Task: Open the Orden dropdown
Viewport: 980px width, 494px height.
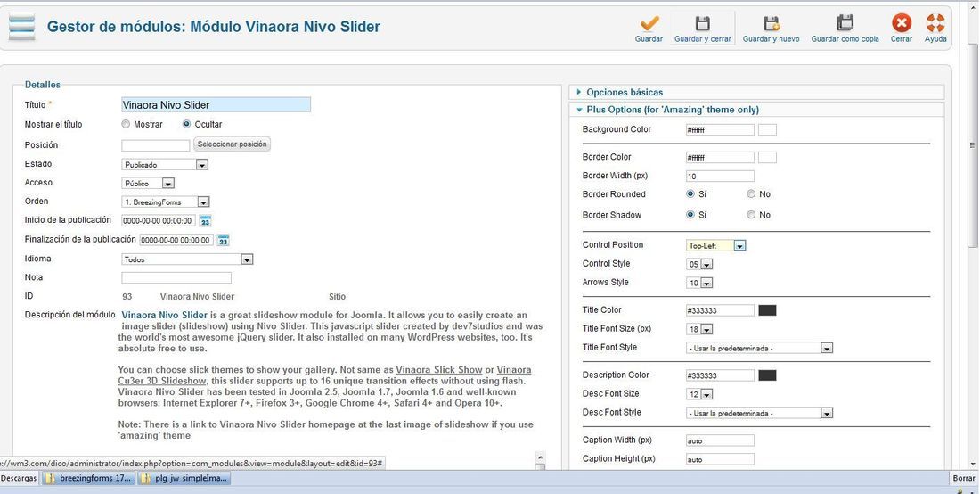Action: point(166,202)
